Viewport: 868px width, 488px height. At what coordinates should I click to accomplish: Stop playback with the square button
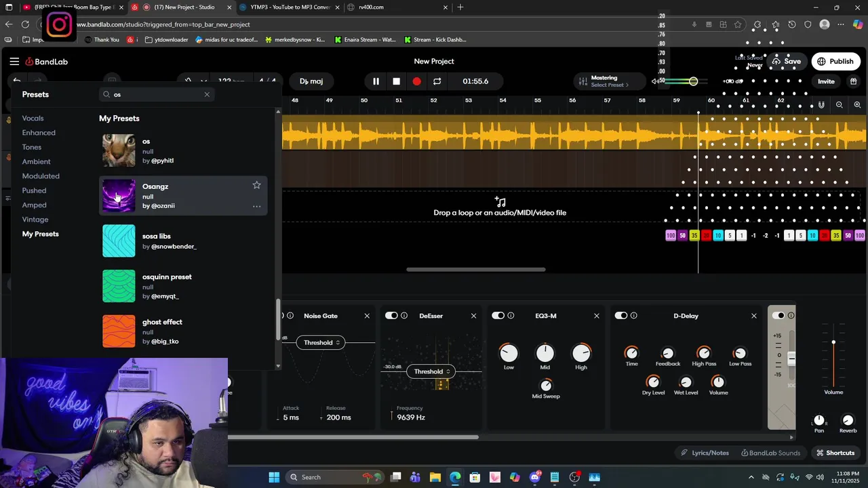[397, 81]
